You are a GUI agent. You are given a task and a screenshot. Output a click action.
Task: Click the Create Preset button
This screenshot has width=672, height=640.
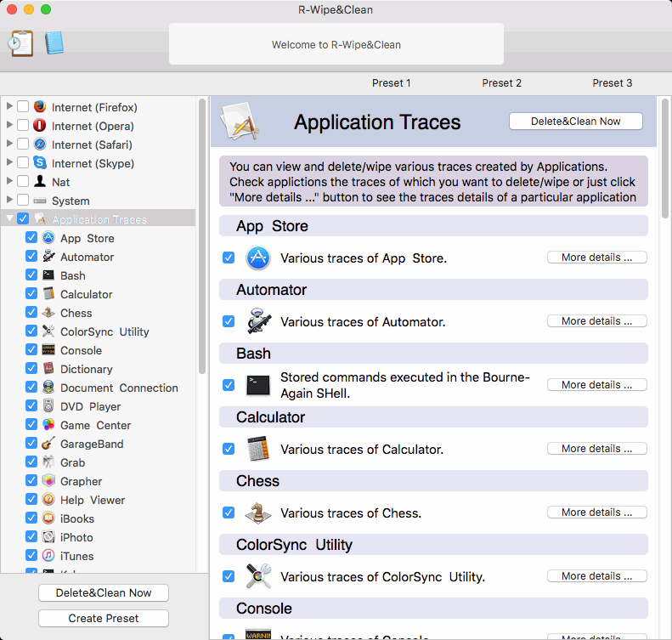coord(104,618)
